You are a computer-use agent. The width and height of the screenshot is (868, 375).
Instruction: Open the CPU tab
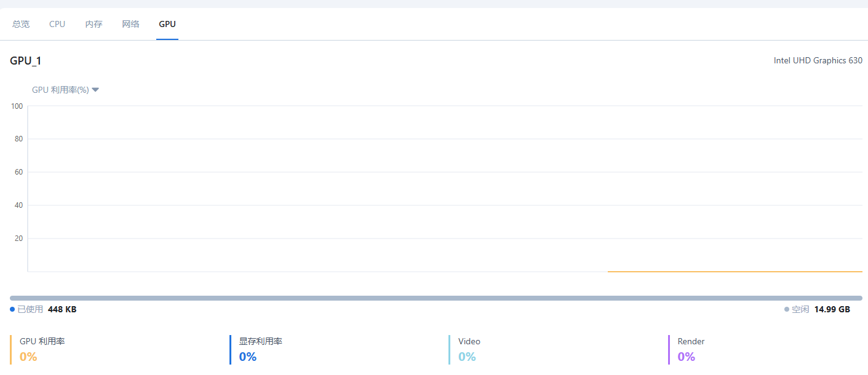coord(57,24)
